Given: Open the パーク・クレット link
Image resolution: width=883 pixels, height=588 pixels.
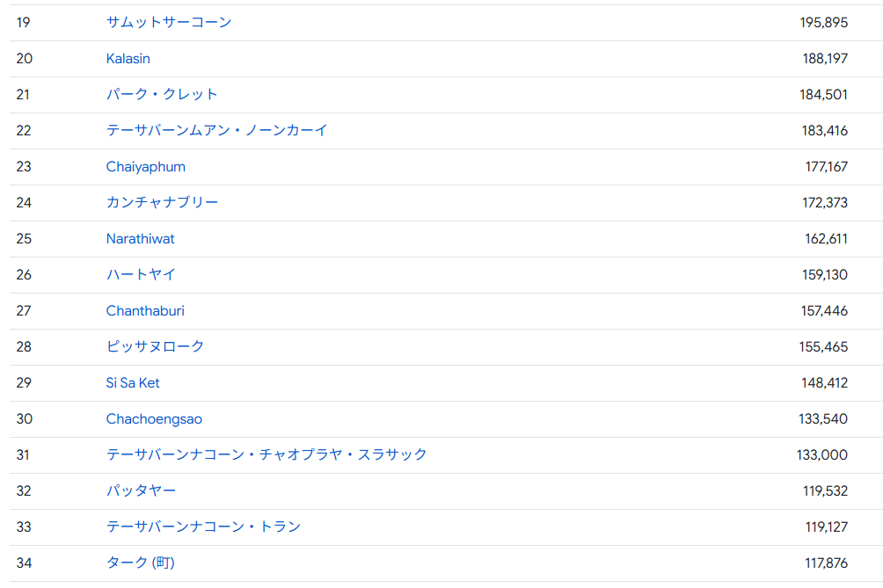Looking at the screenshot, I should coord(162,94).
